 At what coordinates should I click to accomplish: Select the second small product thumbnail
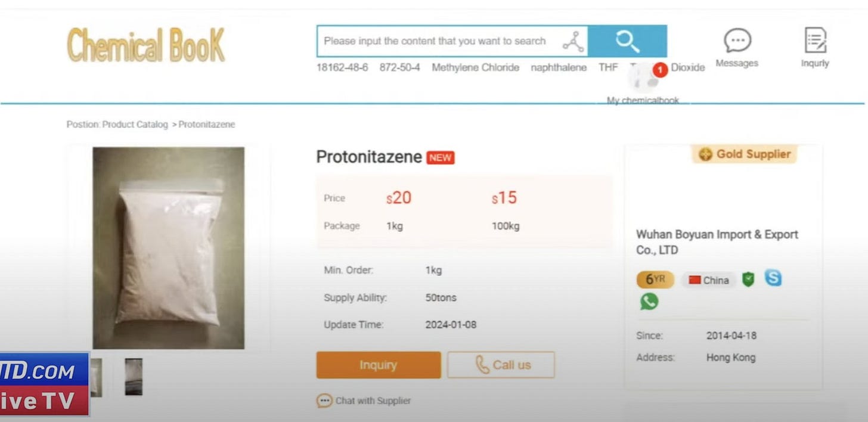pyautogui.click(x=134, y=377)
